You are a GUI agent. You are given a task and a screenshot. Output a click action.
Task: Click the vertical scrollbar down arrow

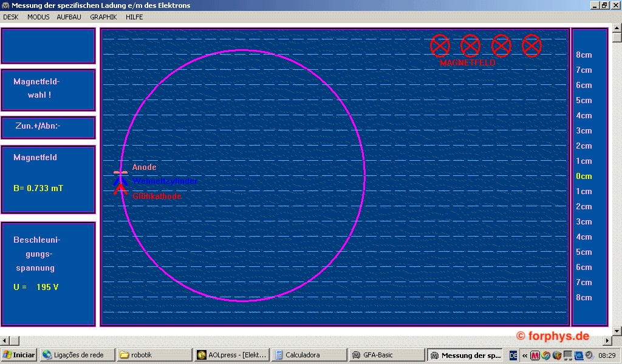pyautogui.click(x=617, y=331)
